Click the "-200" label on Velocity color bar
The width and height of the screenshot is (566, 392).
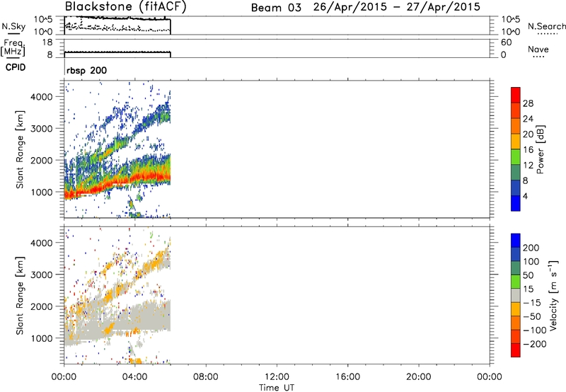click(x=535, y=344)
